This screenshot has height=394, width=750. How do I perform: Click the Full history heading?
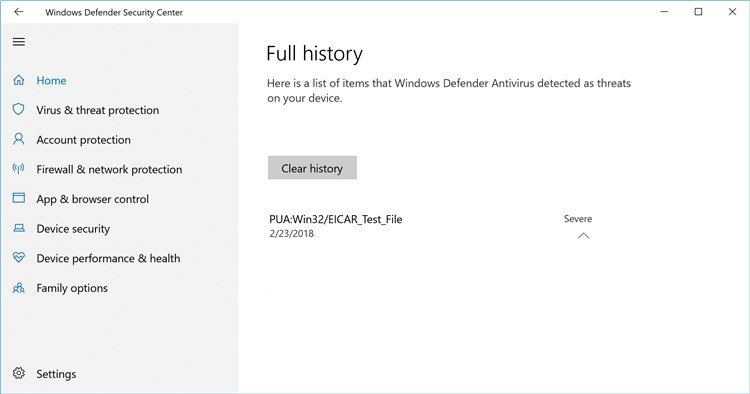314,54
